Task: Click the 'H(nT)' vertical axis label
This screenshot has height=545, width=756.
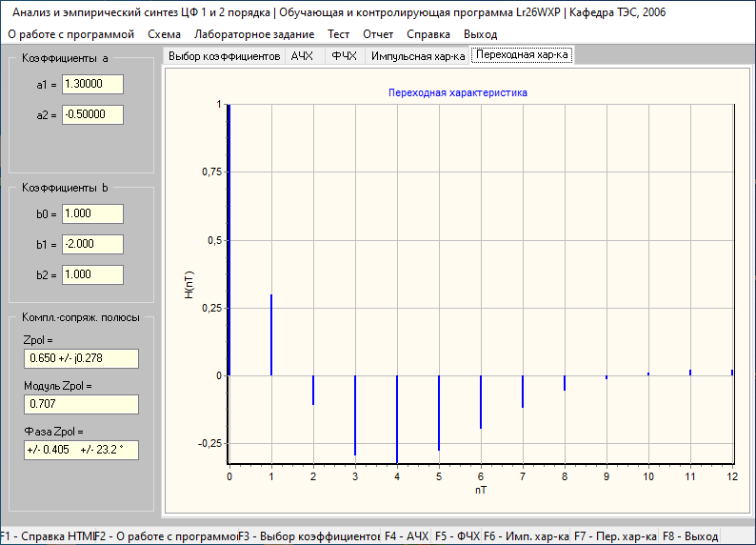Action: tap(189, 285)
